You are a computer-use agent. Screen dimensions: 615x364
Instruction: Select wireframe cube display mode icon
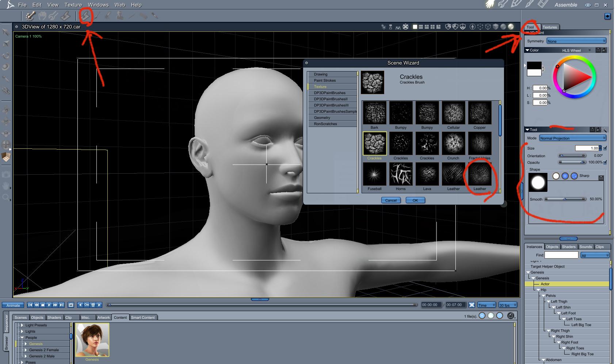pos(488,27)
